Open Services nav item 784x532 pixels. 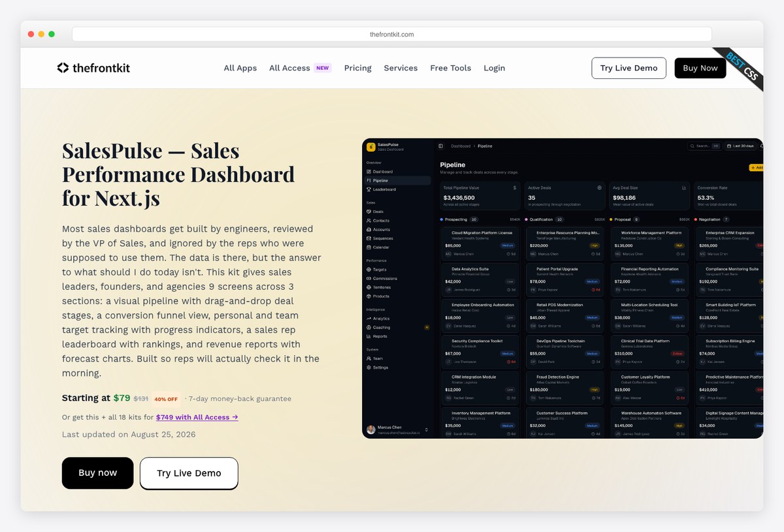(400, 68)
